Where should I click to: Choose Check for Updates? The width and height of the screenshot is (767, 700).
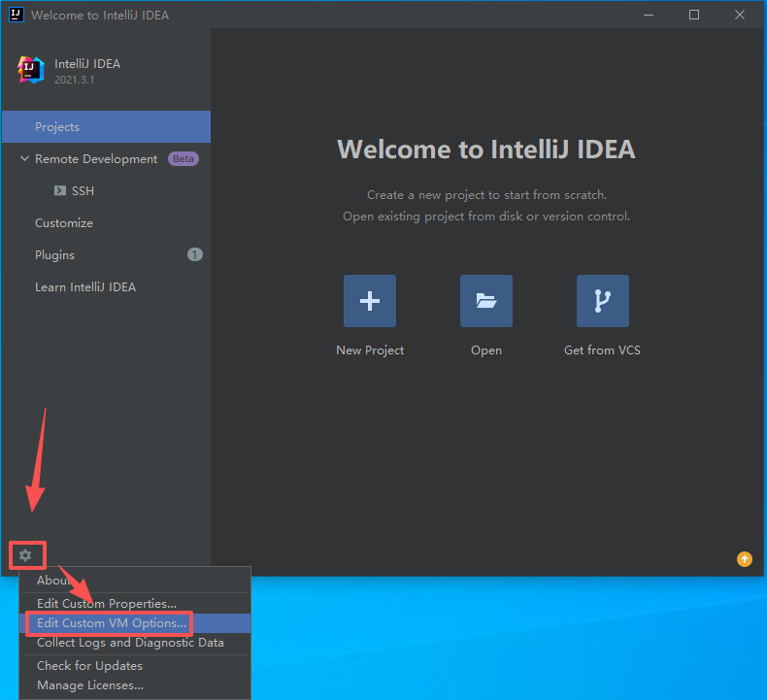pyautogui.click(x=135, y=666)
